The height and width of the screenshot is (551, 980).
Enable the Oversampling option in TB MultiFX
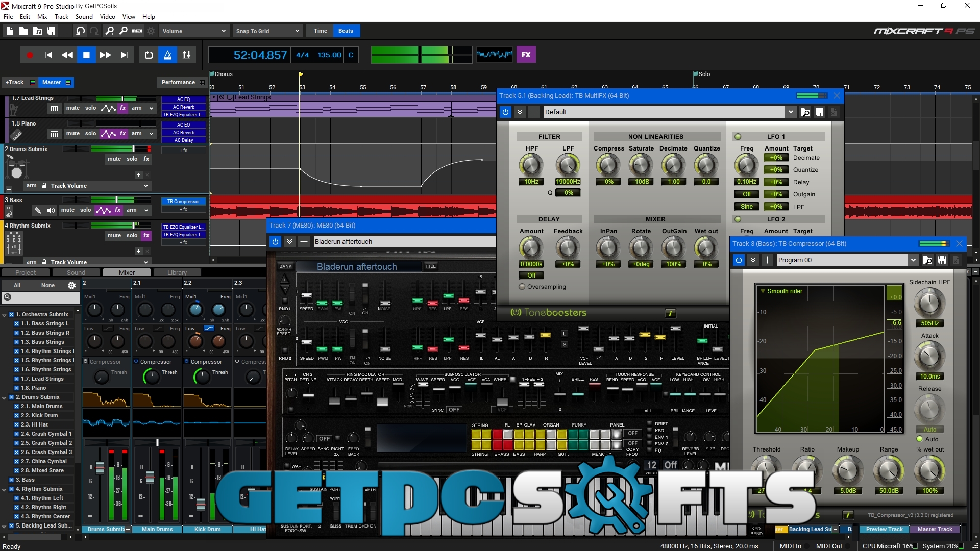(522, 287)
